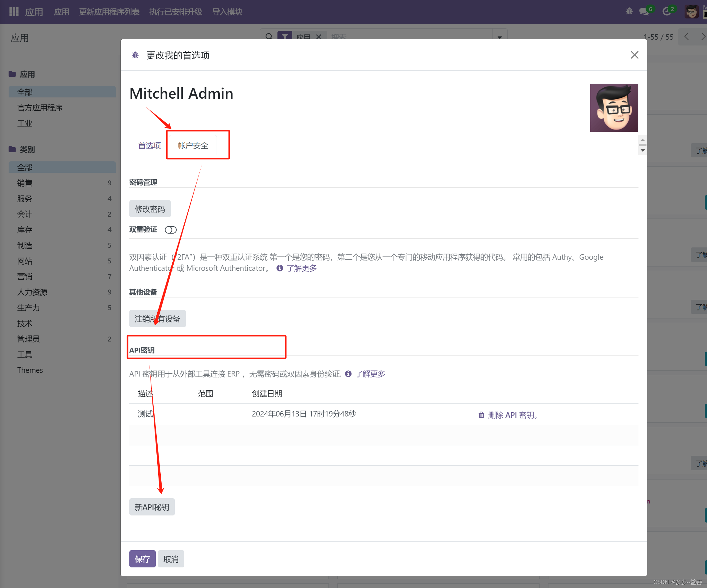Click the 新API秘钥 button

pyautogui.click(x=152, y=507)
